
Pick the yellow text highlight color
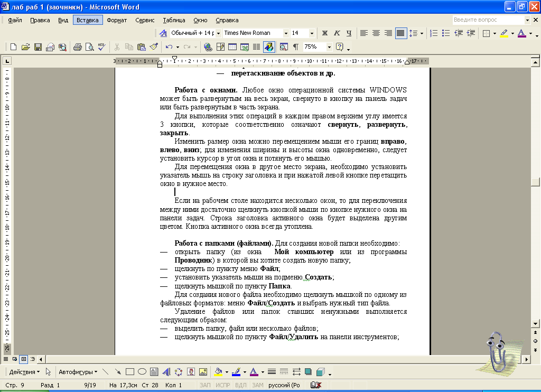tap(504, 33)
